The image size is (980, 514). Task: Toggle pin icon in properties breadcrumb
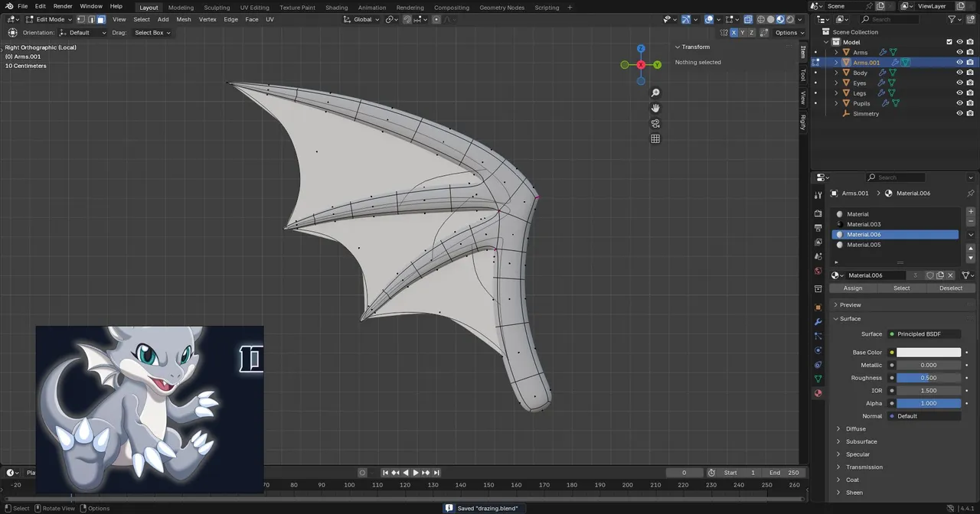click(x=970, y=194)
